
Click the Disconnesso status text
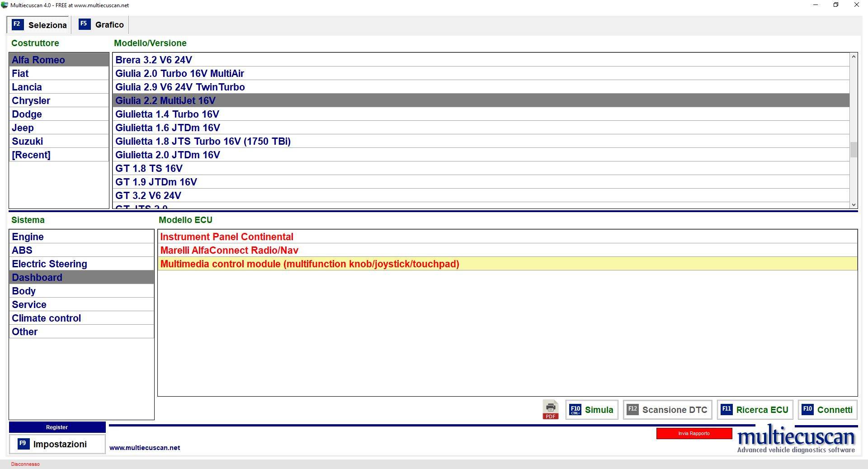click(25, 464)
